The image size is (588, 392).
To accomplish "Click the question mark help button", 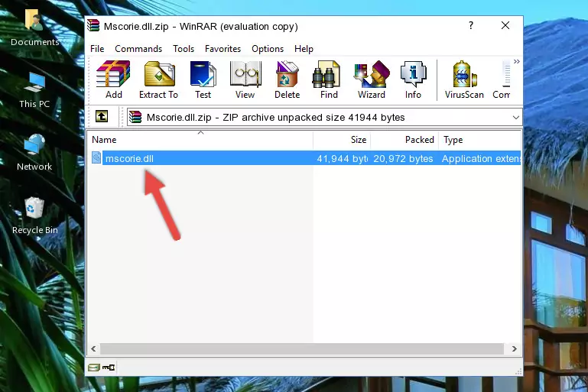I will 470,25.
